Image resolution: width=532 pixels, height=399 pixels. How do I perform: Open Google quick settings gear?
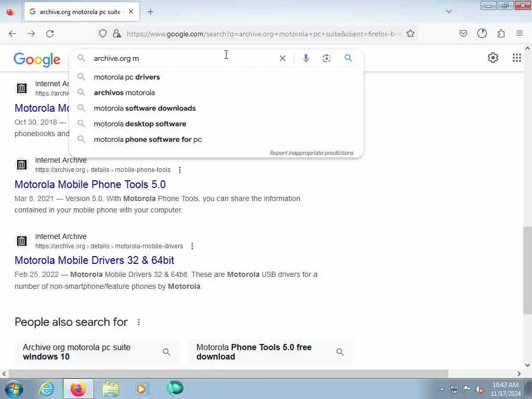(493, 58)
